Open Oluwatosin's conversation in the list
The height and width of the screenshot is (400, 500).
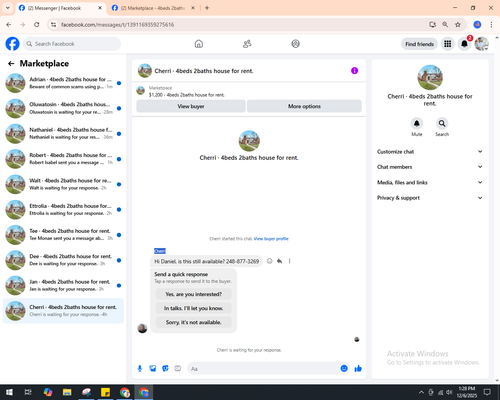point(63,108)
